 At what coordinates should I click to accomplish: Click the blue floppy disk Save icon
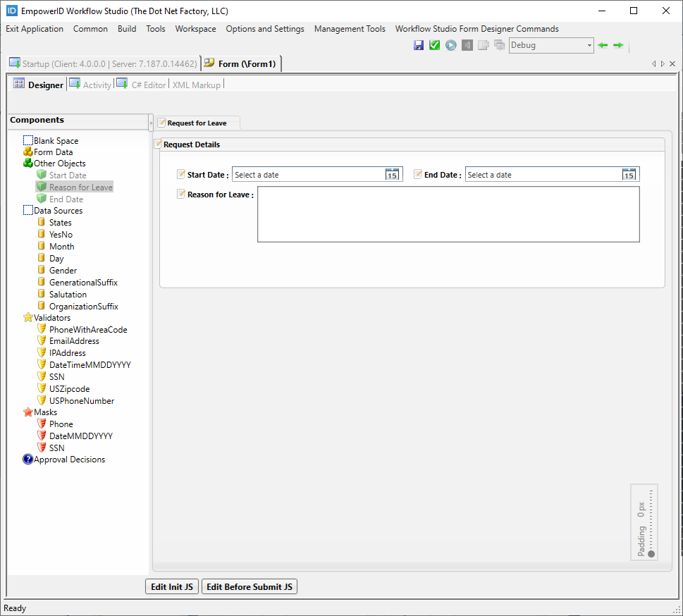[x=419, y=45]
